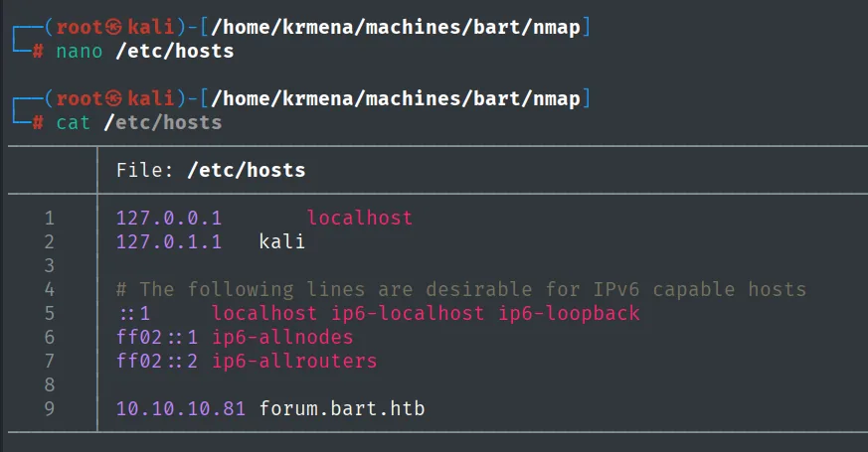Click the IPv6 capable hosts comment line
This screenshot has height=452, width=868.
[461, 289]
